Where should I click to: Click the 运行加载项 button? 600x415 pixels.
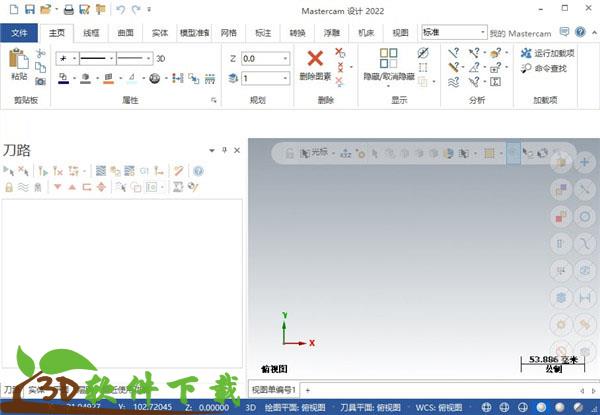tap(548, 54)
